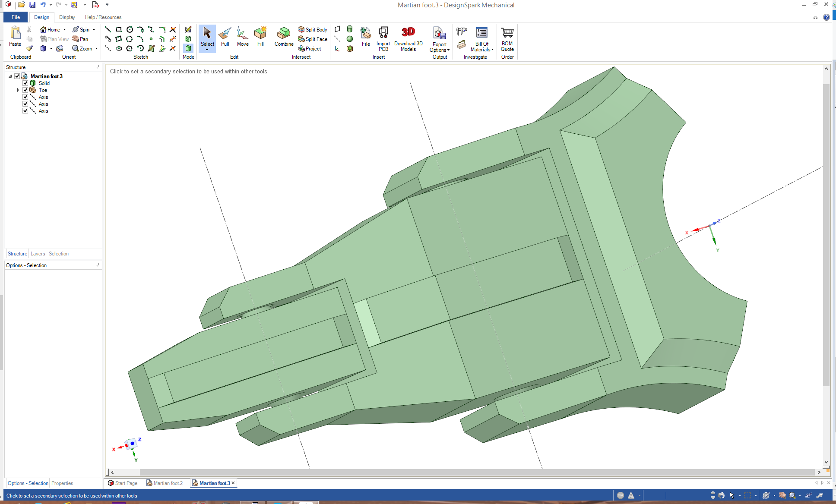The width and height of the screenshot is (836, 504).
Task: Uncheck the Solid visibility checkbox
Action: [25, 83]
